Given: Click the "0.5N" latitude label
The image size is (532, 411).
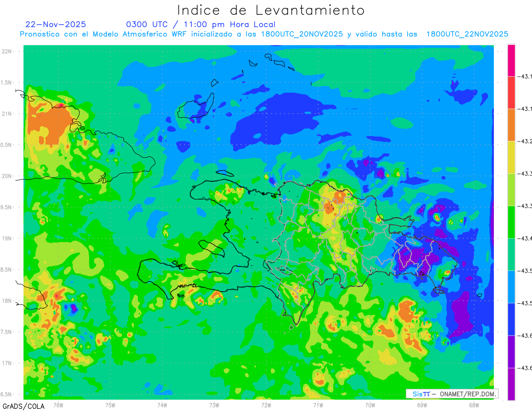Looking at the screenshot, I should coord(6,145).
